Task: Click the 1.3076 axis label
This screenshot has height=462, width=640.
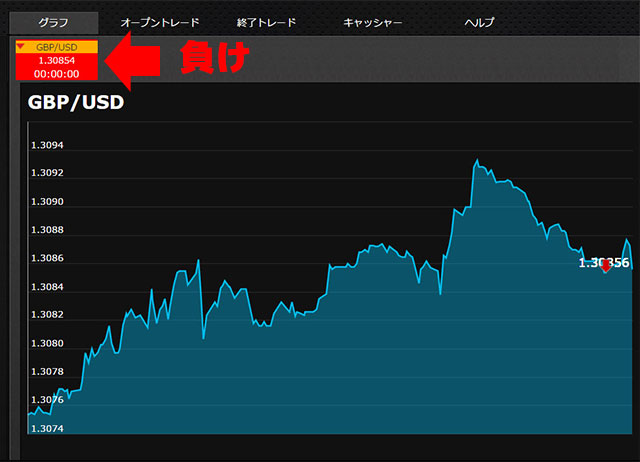Action: point(47,400)
